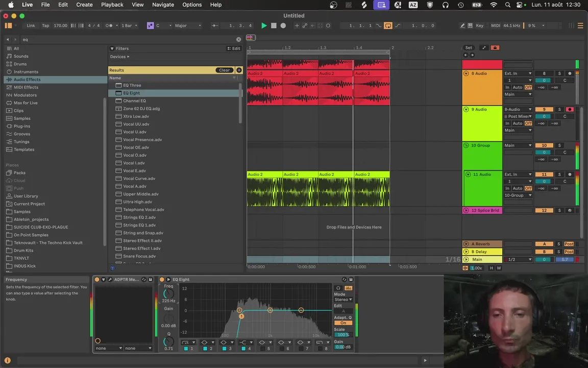The height and width of the screenshot is (368, 588).
Task: Fold the 10 Group track
Action: (x=466, y=145)
